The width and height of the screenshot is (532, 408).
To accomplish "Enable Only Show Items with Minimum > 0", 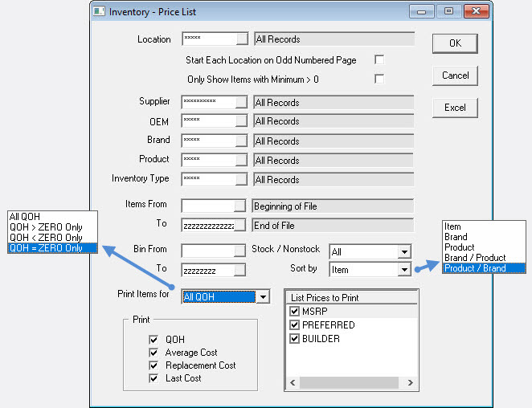I will click(x=379, y=79).
